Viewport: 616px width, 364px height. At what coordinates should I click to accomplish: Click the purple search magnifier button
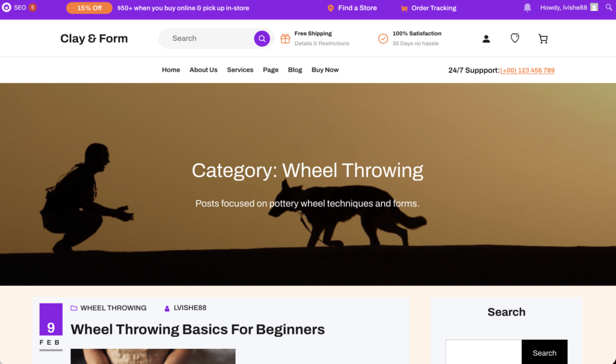pos(262,39)
